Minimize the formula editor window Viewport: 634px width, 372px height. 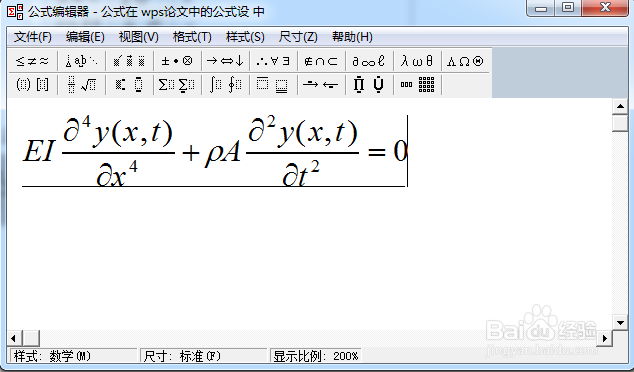click(x=541, y=8)
